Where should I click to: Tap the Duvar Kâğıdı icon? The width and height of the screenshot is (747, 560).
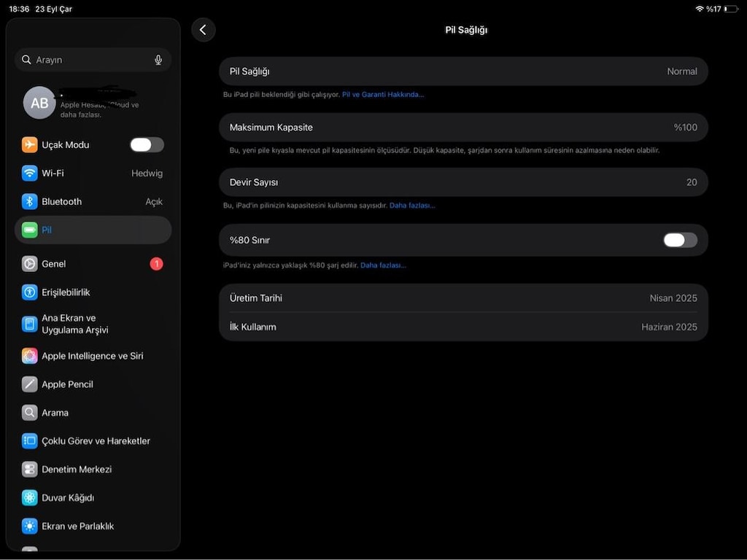pyautogui.click(x=29, y=498)
